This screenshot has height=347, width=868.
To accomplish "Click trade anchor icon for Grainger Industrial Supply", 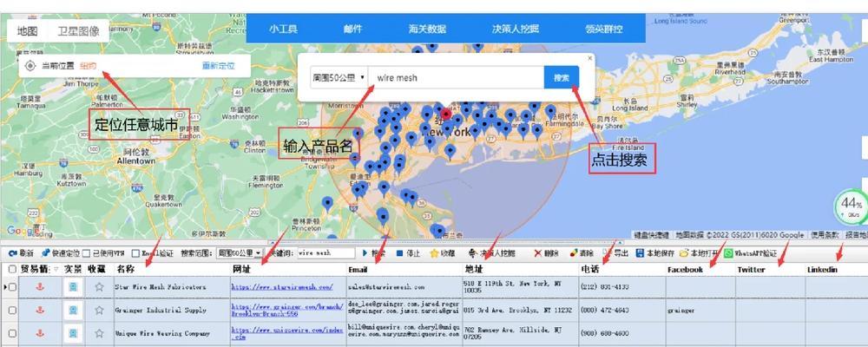I will coord(40,310).
